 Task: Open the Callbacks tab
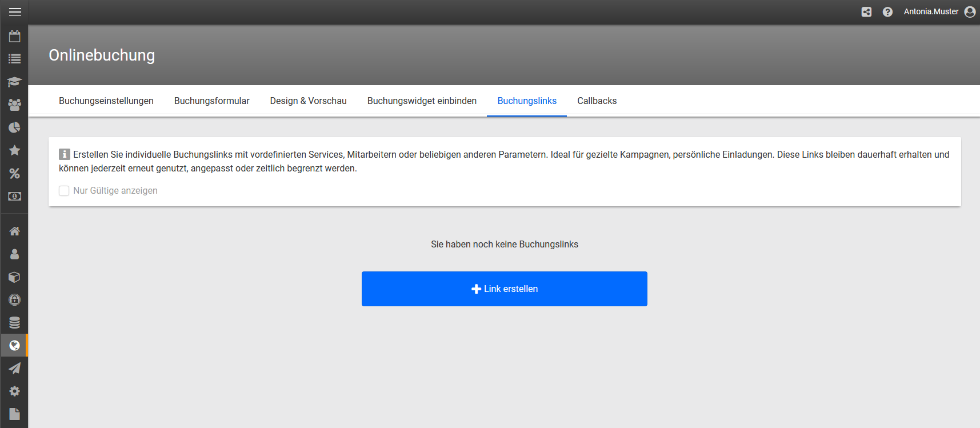click(597, 101)
